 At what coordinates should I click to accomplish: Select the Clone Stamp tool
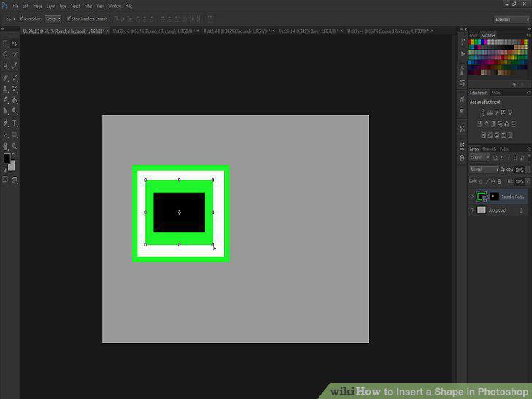5,89
